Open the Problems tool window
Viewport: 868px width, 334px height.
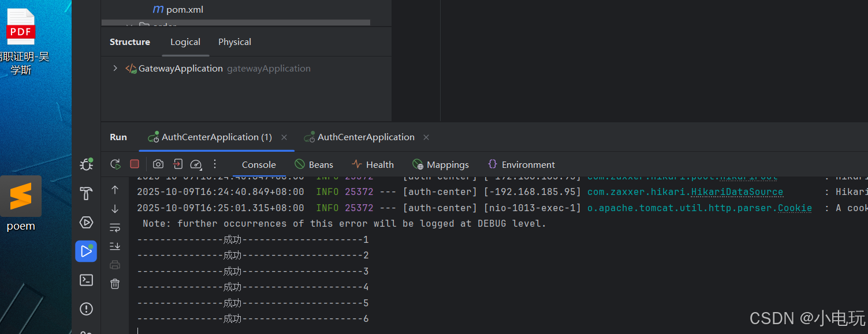point(86,309)
